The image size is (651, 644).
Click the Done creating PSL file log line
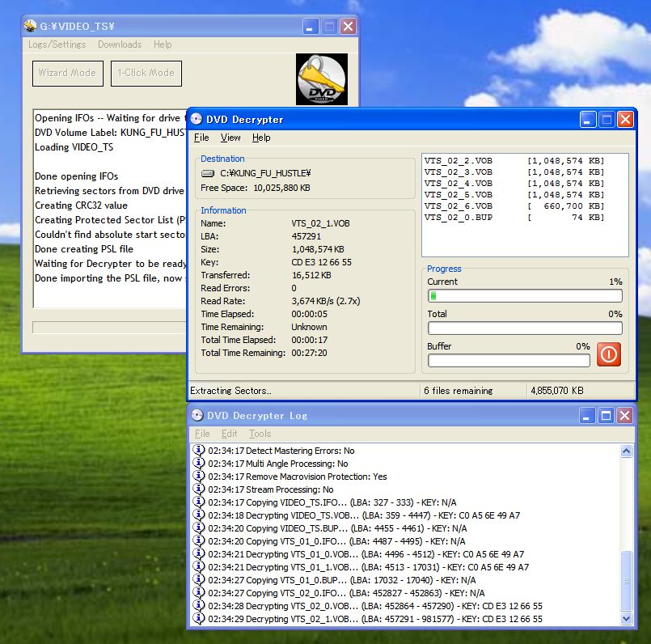coord(84,249)
